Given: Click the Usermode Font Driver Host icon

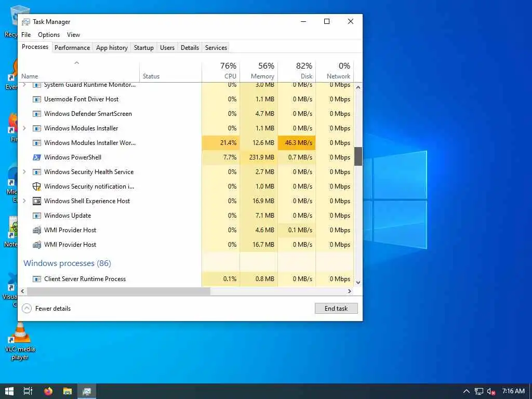Looking at the screenshot, I should pos(37,99).
